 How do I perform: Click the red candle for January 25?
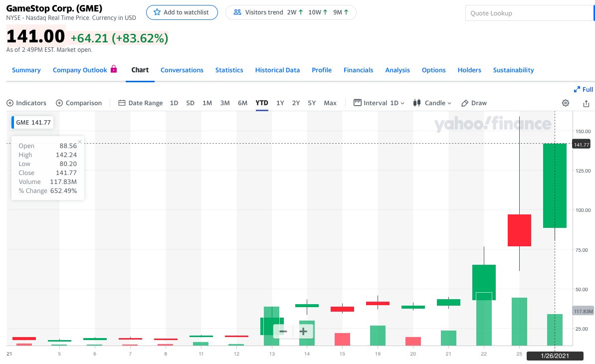[x=520, y=230]
